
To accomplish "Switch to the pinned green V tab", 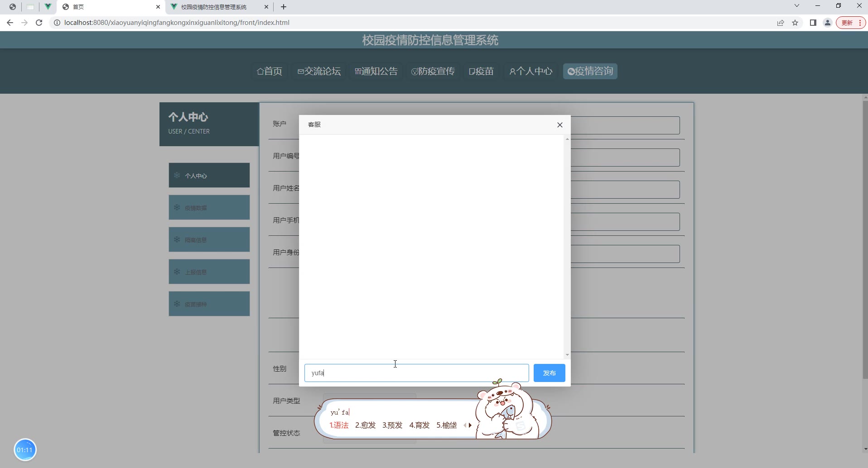I will (48, 7).
